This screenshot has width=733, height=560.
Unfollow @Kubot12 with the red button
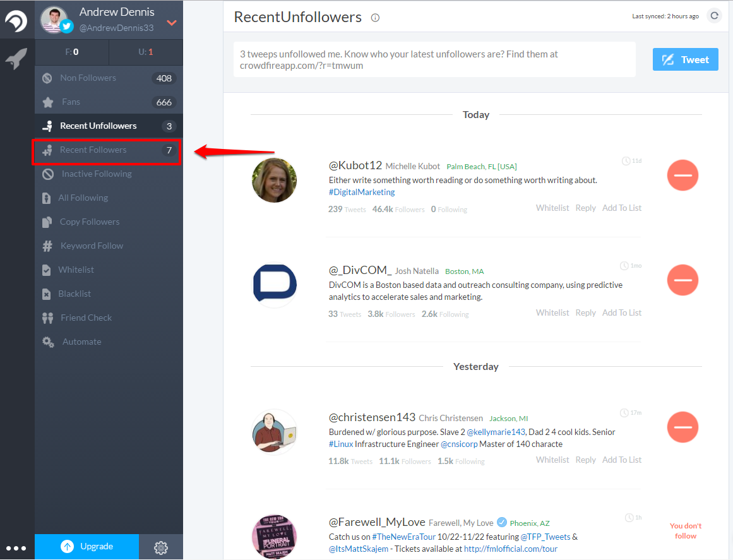coord(682,175)
